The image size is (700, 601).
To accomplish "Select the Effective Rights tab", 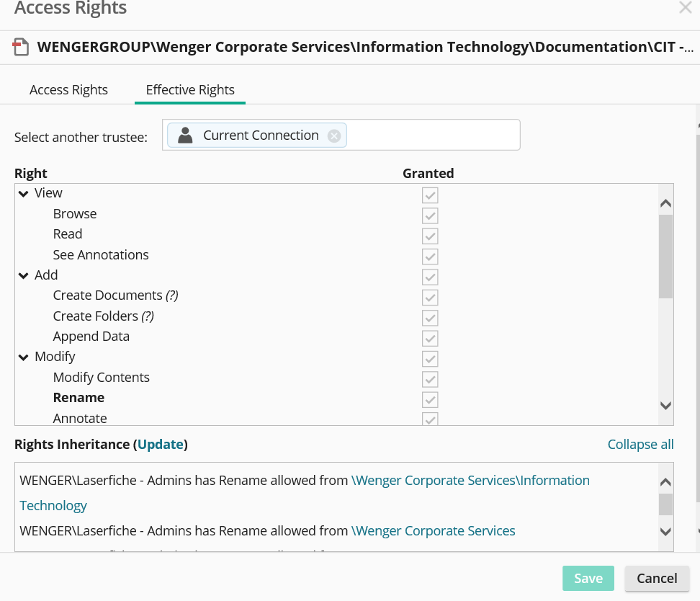I will click(190, 90).
